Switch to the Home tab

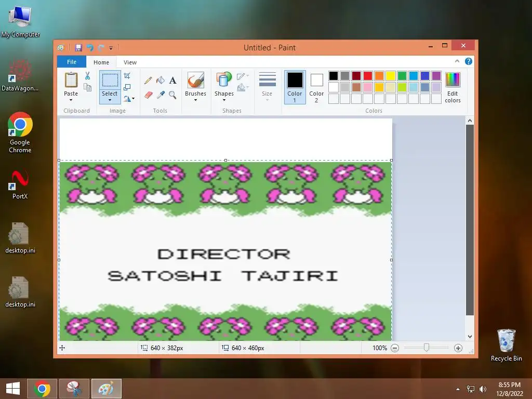[x=101, y=62]
